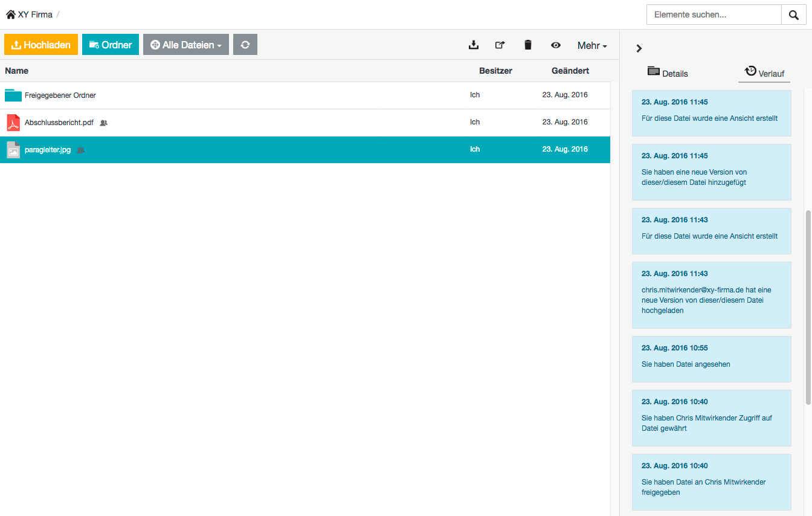Sort by the Geändert column header
This screenshot has width=812, height=516.
[570, 71]
